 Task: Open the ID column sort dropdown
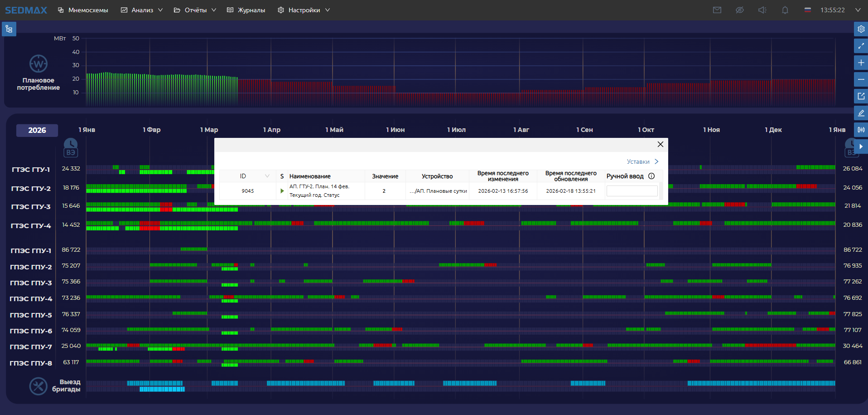coord(267,176)
